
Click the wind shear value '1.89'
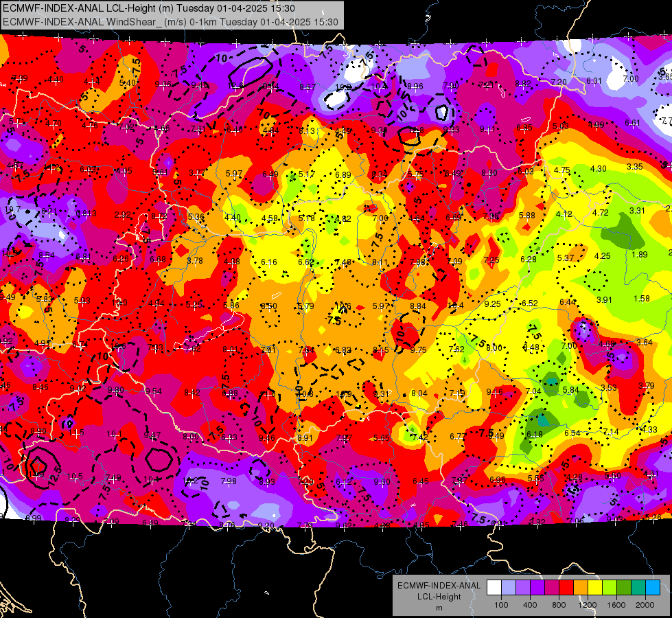pos(640,255)
